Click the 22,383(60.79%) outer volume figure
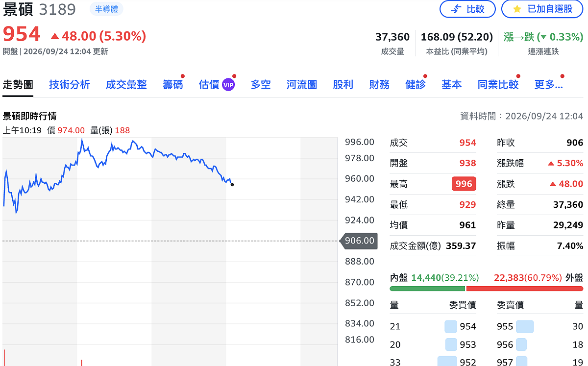 point(528,278)
